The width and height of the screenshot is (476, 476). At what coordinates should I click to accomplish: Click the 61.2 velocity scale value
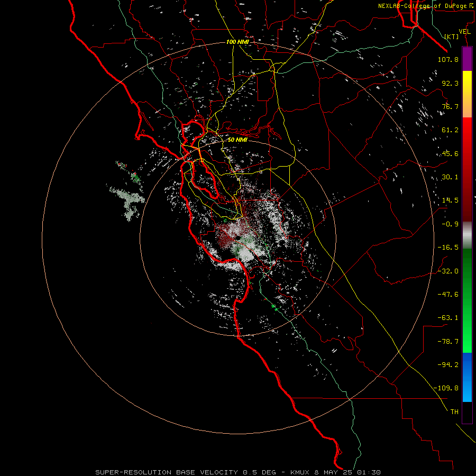(x=450, y=130)
